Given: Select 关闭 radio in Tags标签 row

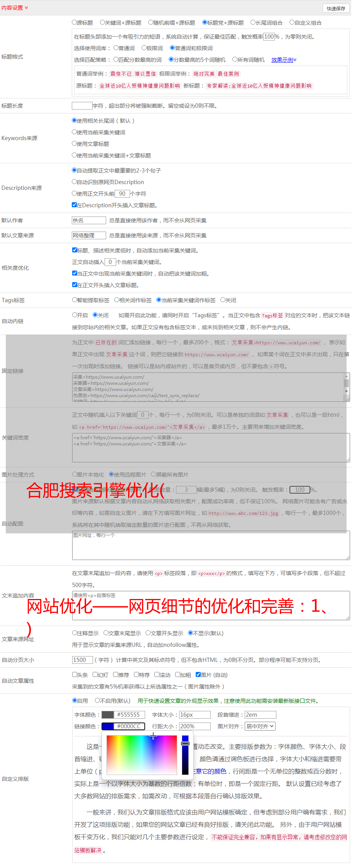Looking at the screenshot, I should 223,300.
